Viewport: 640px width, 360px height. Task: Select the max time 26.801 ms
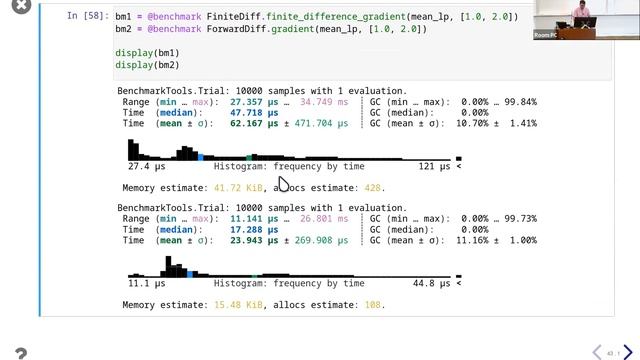coord(324,219)
